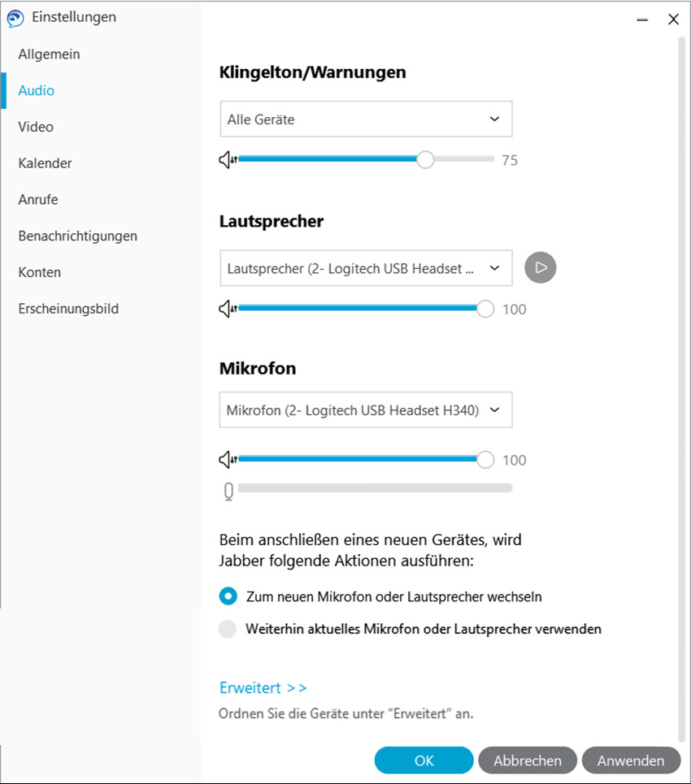691x784 pixels.
Task: Minimize the Einstellungen window
Action: 642,19
